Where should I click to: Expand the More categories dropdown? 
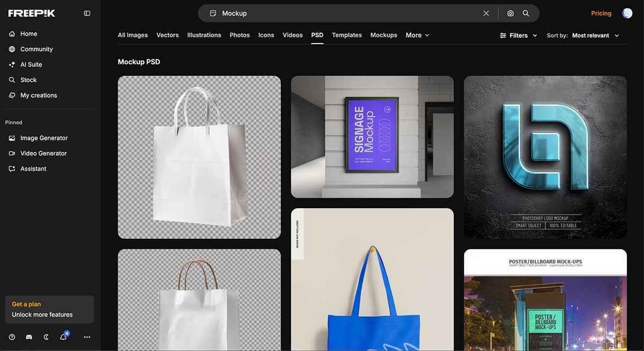417,35
